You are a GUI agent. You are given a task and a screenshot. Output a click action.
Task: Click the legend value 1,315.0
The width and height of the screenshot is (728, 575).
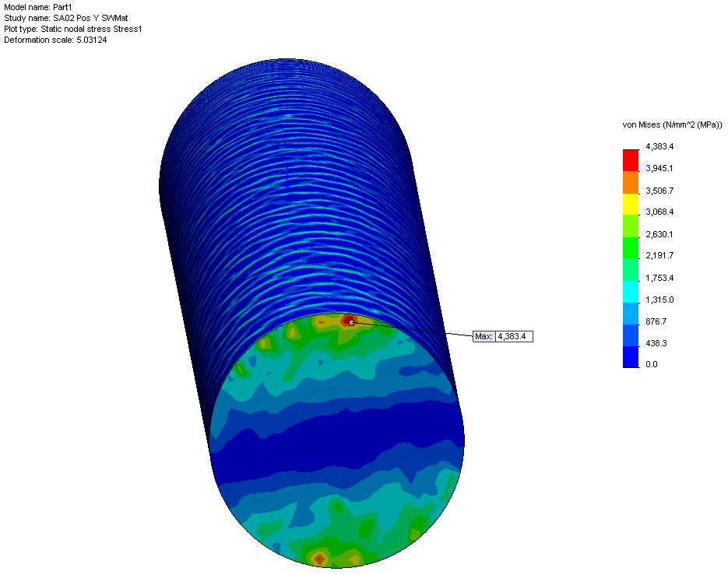(659, 300)
